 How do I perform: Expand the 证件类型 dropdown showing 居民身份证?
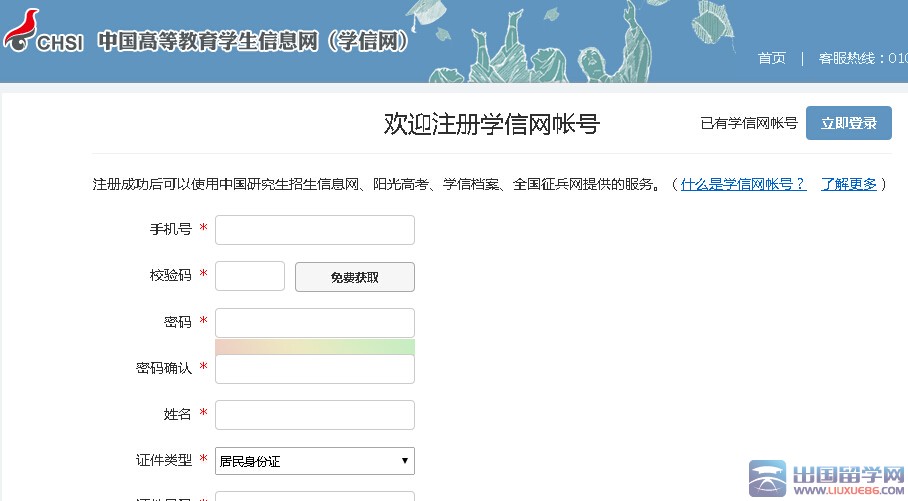click(x=314, y=461)
